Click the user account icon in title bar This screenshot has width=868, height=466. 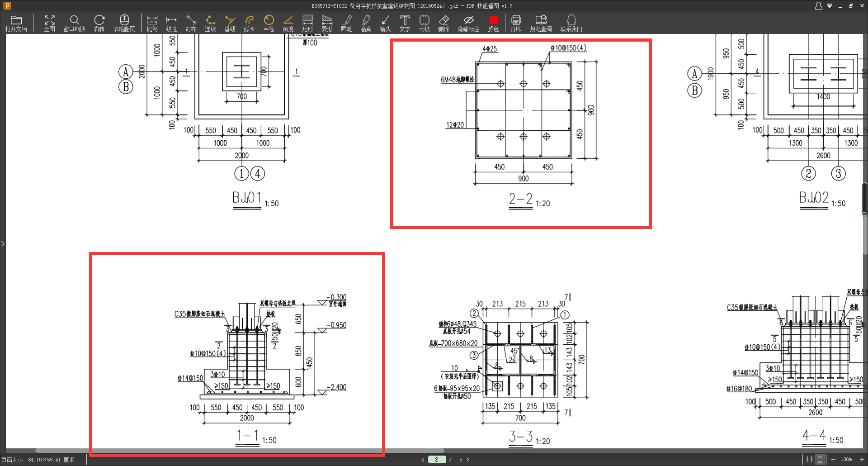click(x=818, y=6)
